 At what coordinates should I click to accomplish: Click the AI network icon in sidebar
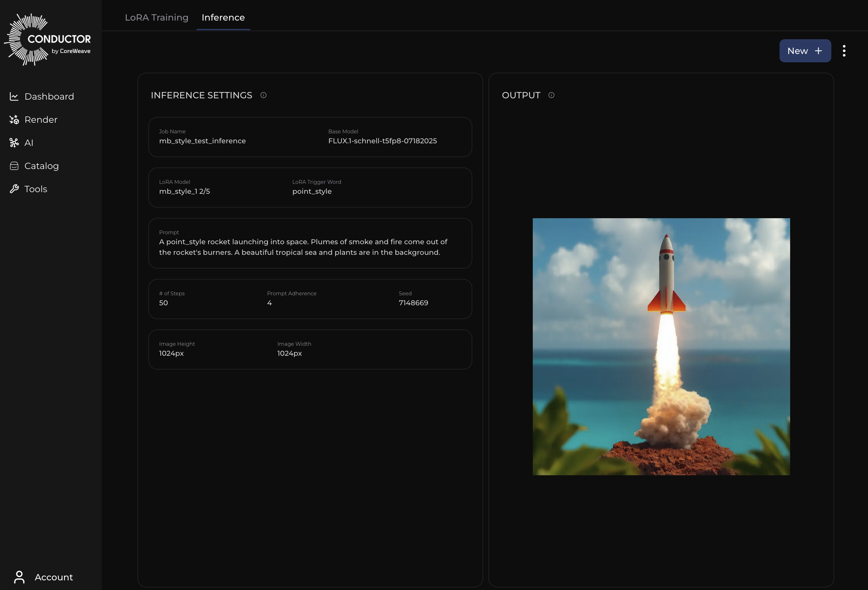click(14, 143)
